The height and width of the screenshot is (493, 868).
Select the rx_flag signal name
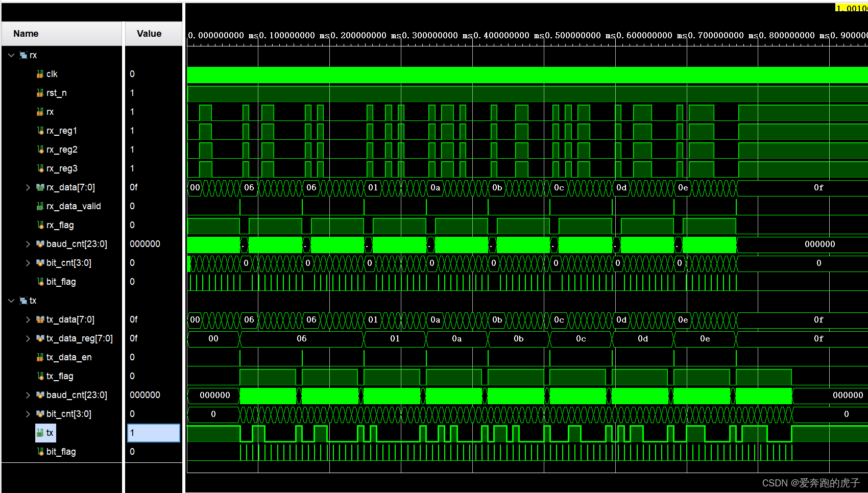coord(60,225)
